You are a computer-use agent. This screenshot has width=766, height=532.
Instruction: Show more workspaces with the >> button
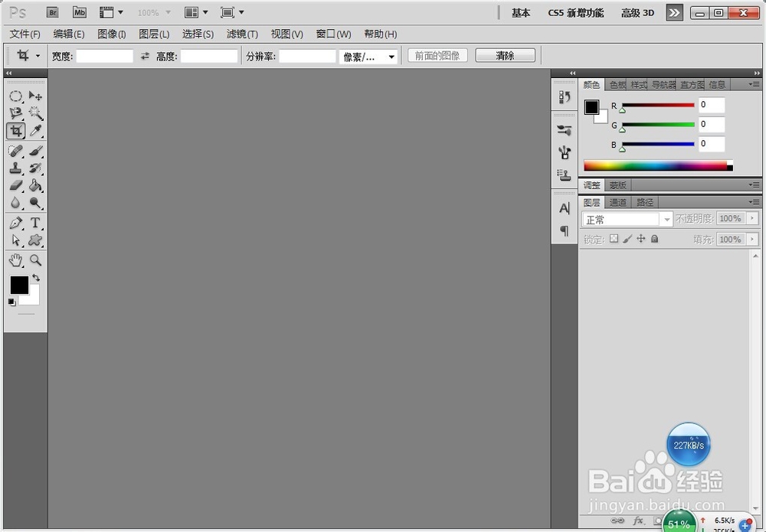(675, 13)
